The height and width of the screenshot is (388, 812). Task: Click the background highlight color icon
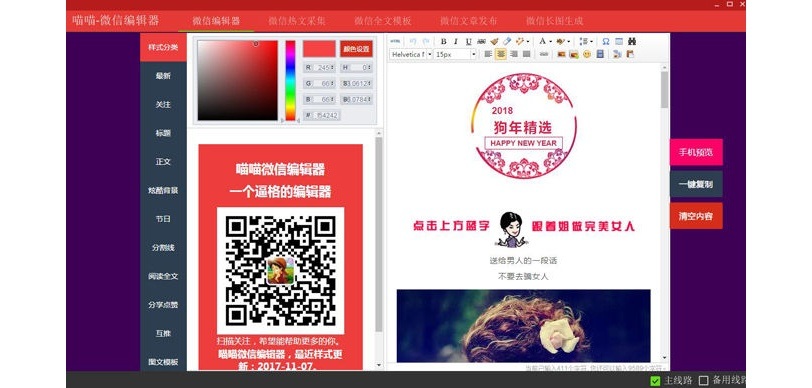tap(560, 41)
